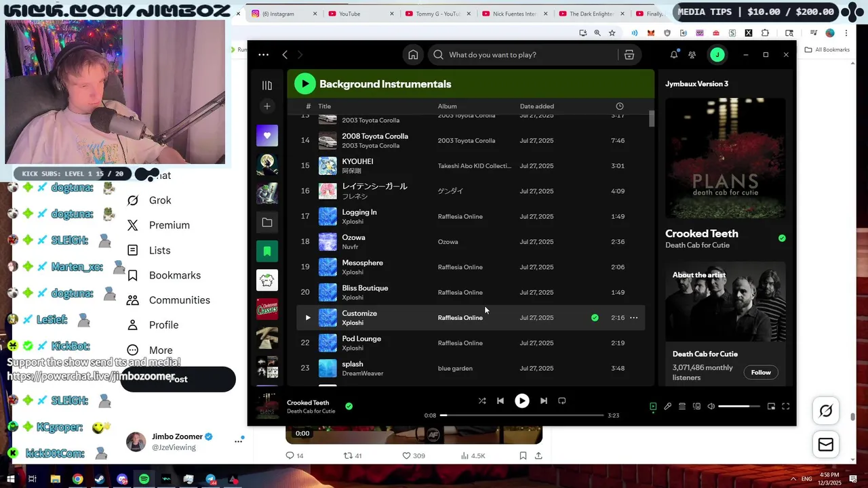868x488 pixels.
Task: Open MetaMask fox extension icon
Action: pyautogui.click(x=651, y=33)
